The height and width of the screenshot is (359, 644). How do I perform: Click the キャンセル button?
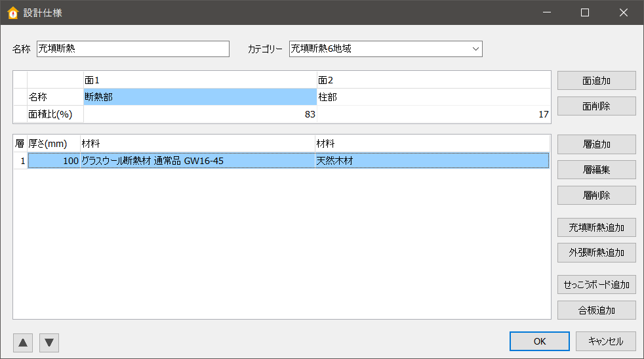pyautogui.click(x=606, y=341)
